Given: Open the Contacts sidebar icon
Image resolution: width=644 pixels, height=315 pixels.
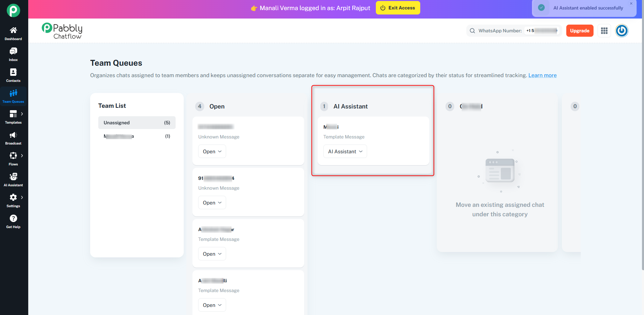Looking at the screenshot, I should click(13, 72).
